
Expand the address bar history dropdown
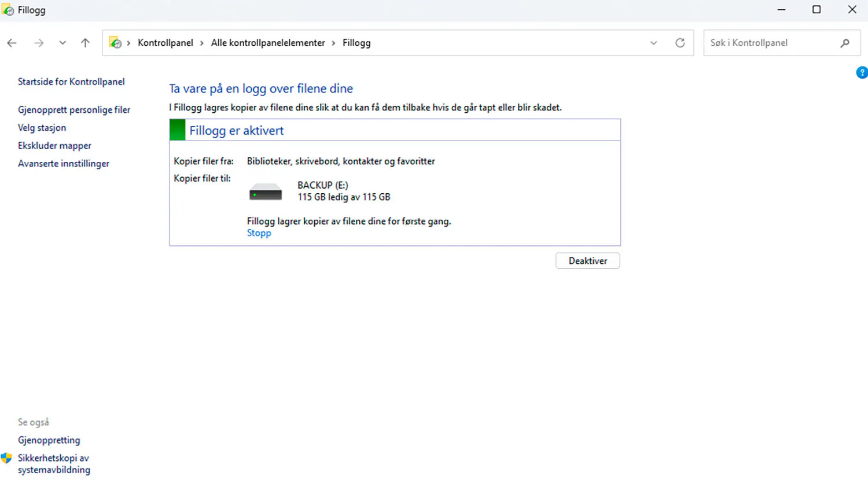[653, 43]
